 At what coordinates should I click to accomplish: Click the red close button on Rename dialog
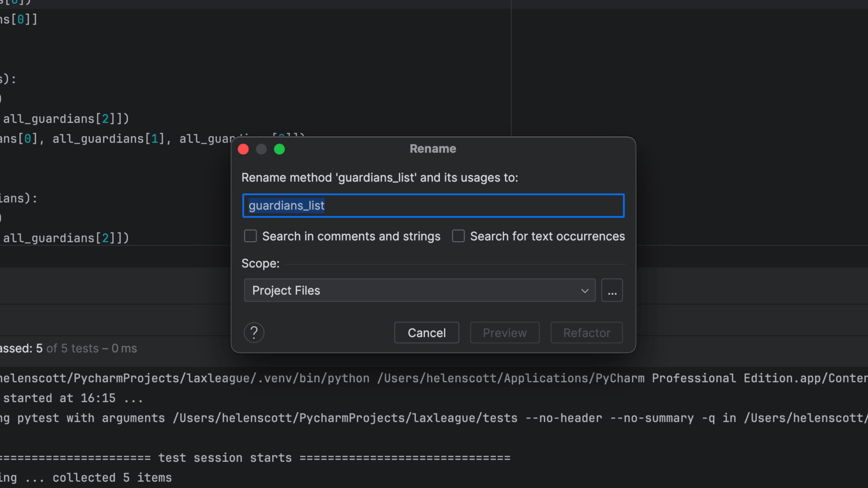pyautogui.click(x=243, y=149)
